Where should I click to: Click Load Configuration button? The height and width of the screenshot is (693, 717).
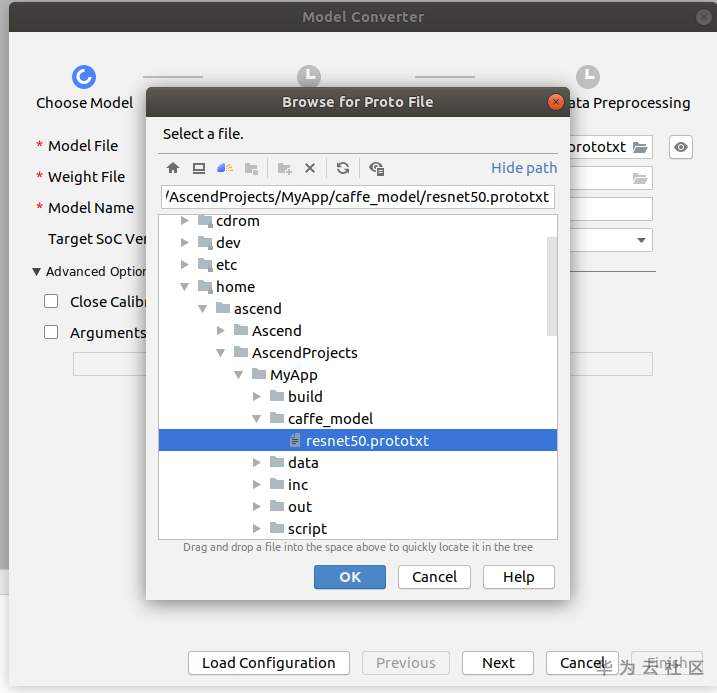tap(269, 663)
